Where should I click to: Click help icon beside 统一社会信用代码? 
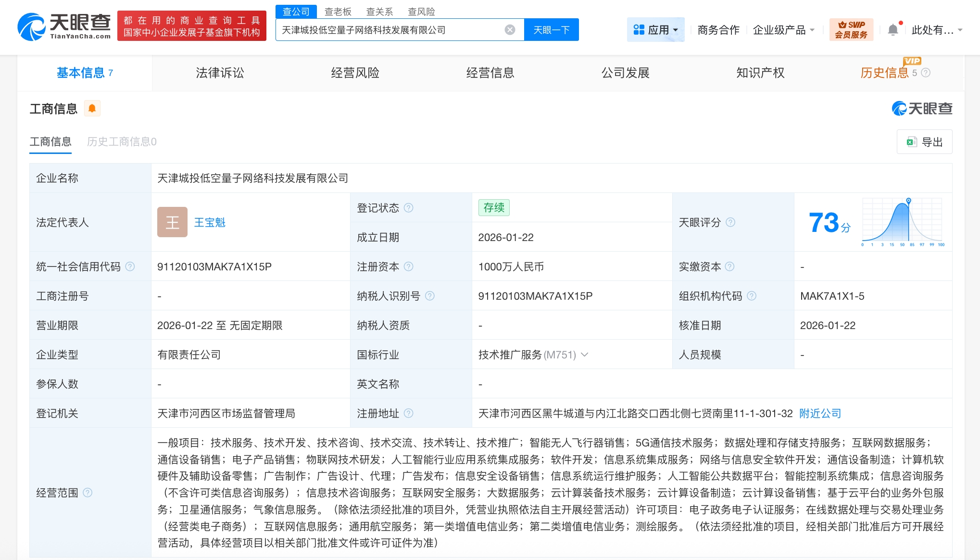tap(130, 267)
